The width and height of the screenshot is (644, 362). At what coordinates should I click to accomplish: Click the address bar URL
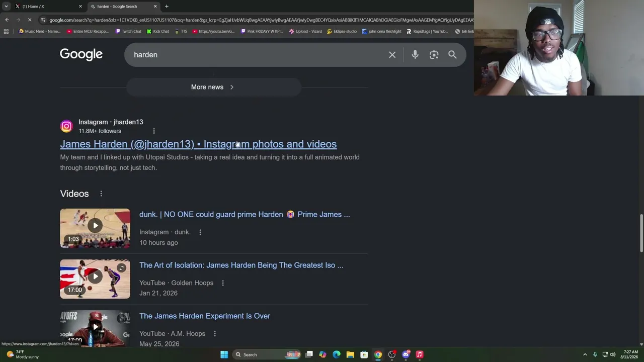coord(261,20)
